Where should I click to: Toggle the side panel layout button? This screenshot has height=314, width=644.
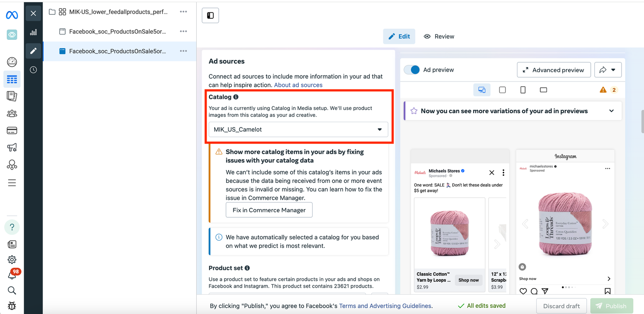tap(210, 15)
